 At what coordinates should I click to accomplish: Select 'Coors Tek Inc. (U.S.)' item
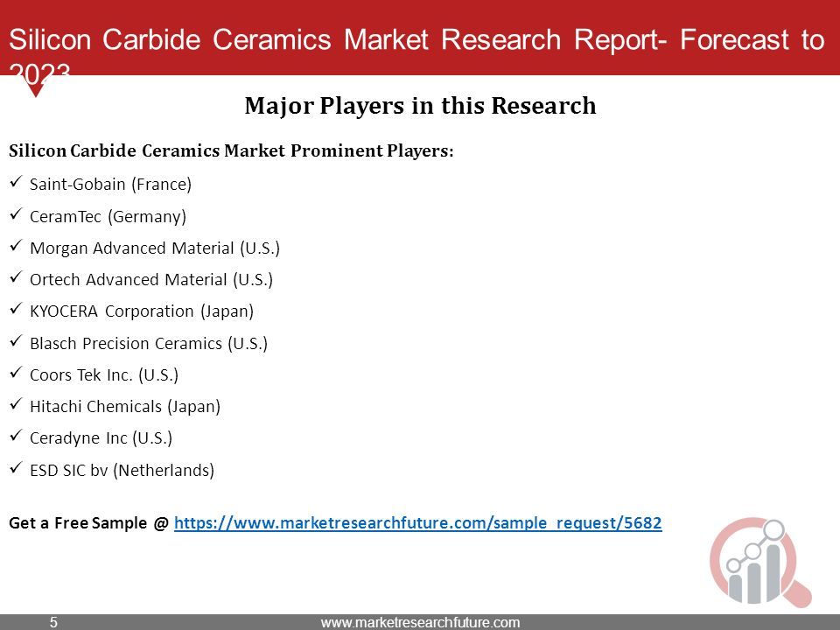[104, 375]
